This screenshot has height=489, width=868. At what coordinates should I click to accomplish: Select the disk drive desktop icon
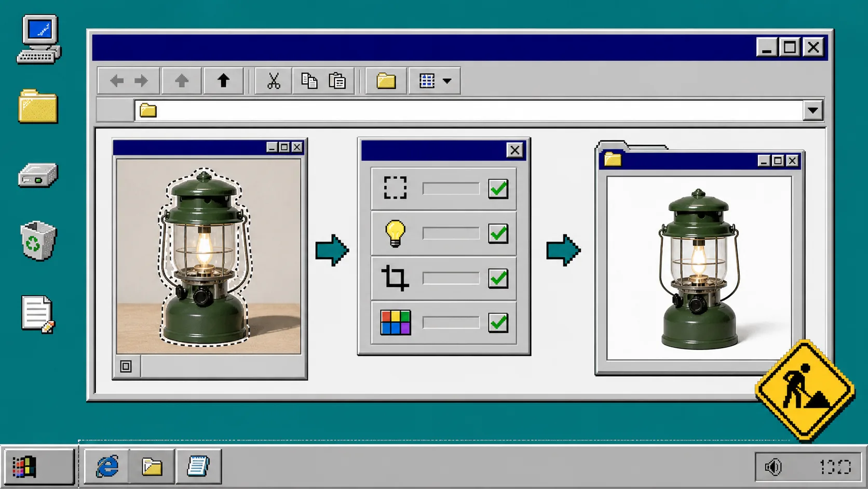(x=38, y=175)
